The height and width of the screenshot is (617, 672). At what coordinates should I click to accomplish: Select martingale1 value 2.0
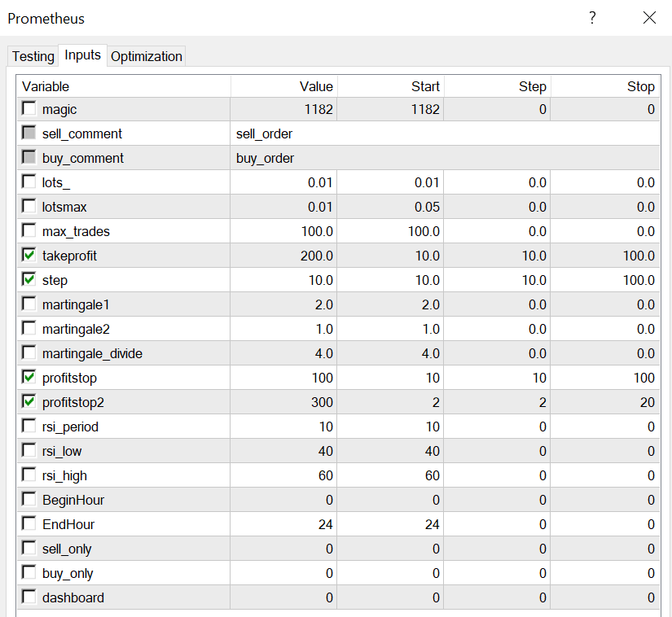point(283,304)
